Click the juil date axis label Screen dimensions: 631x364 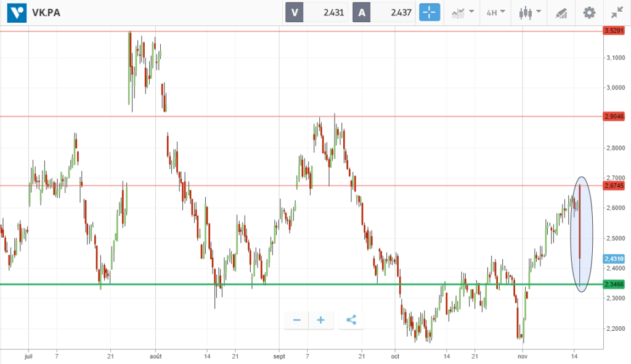point(28,357)
